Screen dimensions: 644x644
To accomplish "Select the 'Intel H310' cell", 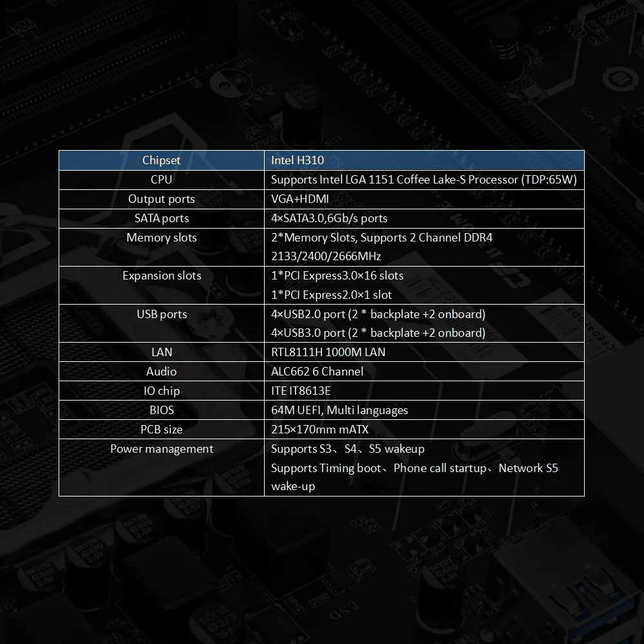I will click(424, 160).
